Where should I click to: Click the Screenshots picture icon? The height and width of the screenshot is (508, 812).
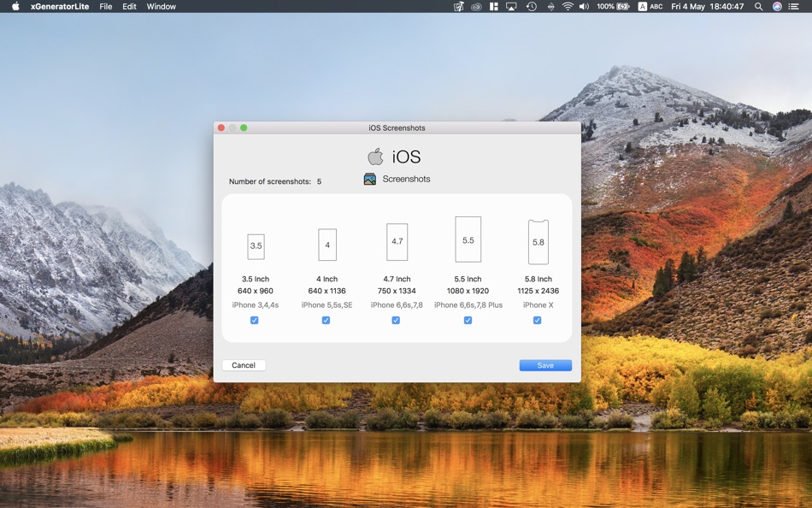tap(370, 180)
